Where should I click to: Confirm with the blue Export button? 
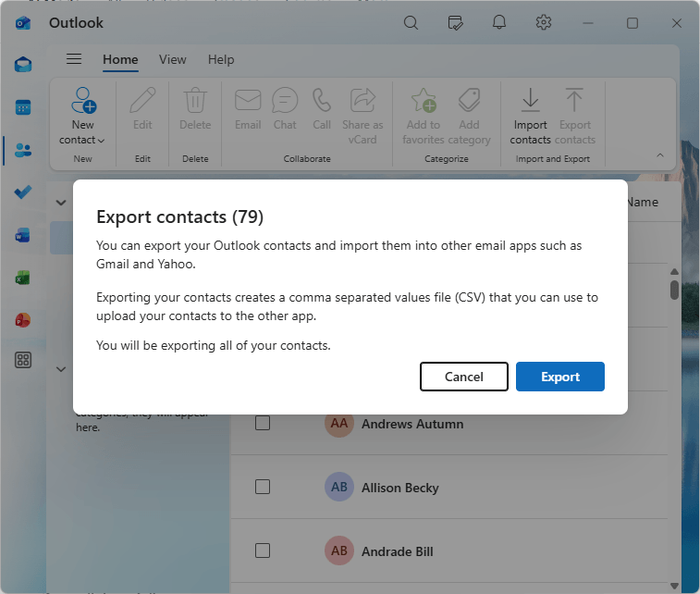click(559, 377)
